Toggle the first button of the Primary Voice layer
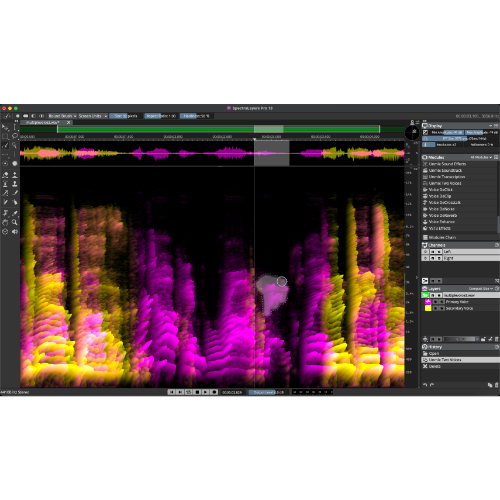 [435, 302]
